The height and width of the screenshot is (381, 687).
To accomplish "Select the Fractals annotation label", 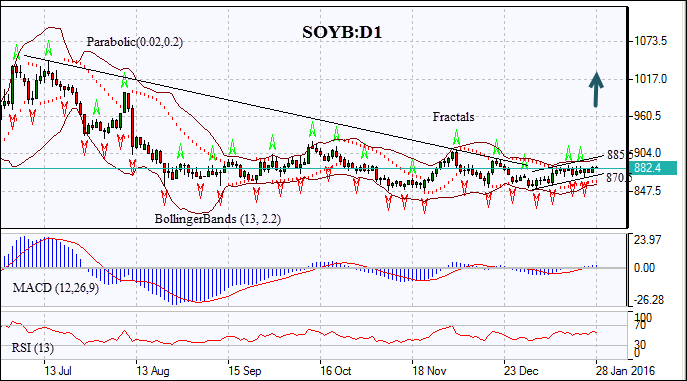I will [453, 117].
